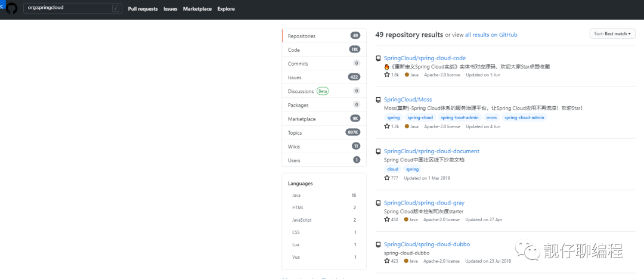The image size is (644, 279).
Task: Select the Packages results filter
Action: coord(324,105)
